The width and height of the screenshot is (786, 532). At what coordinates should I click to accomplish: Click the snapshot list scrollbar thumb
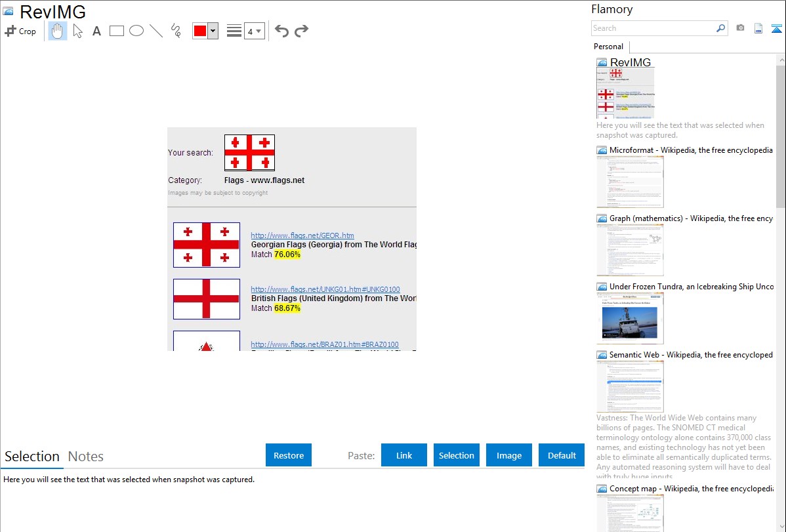click(781, 136)
